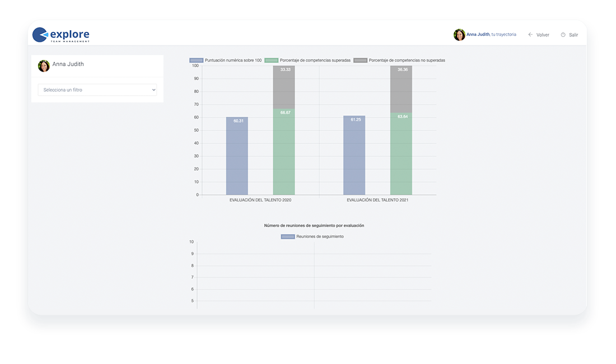The height and width of the screenshot is (364, 616).
Task: Click the gray 33.33 bar segment
Action: point(284,87)
